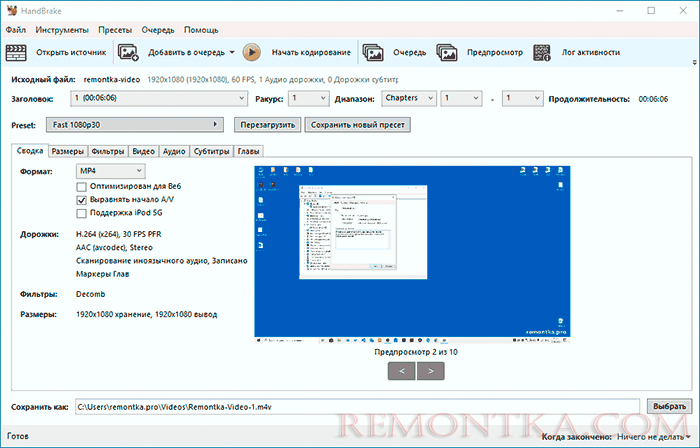Viewport: 700px width, 448px height.
Task: Open the Preview window icon
Action: 449,52
